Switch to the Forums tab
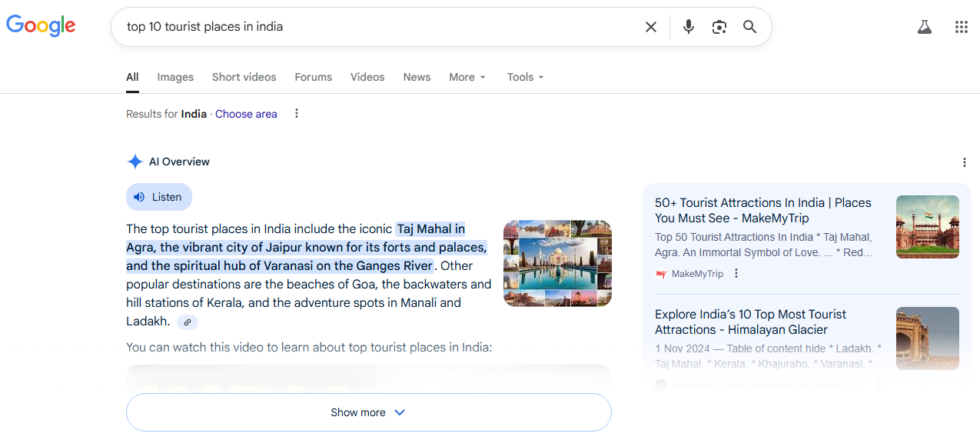Viewport: 980px width, 440px height. 314,77
